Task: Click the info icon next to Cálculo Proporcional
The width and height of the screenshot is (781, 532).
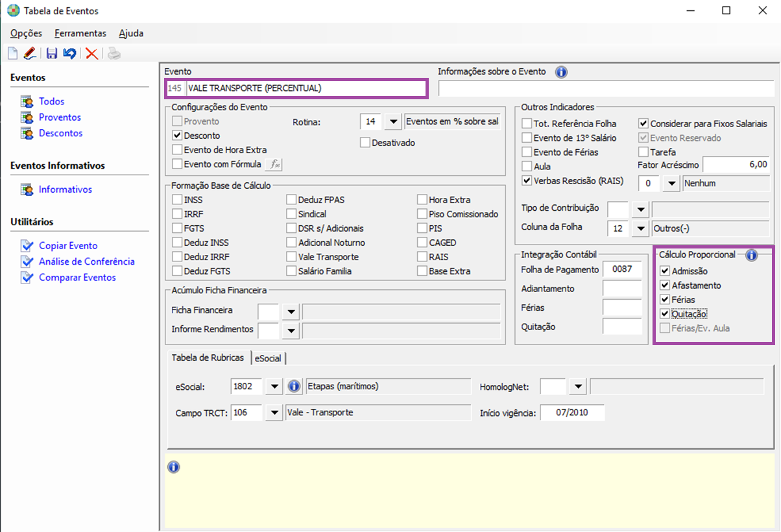Action: click(x=752, y=255)
